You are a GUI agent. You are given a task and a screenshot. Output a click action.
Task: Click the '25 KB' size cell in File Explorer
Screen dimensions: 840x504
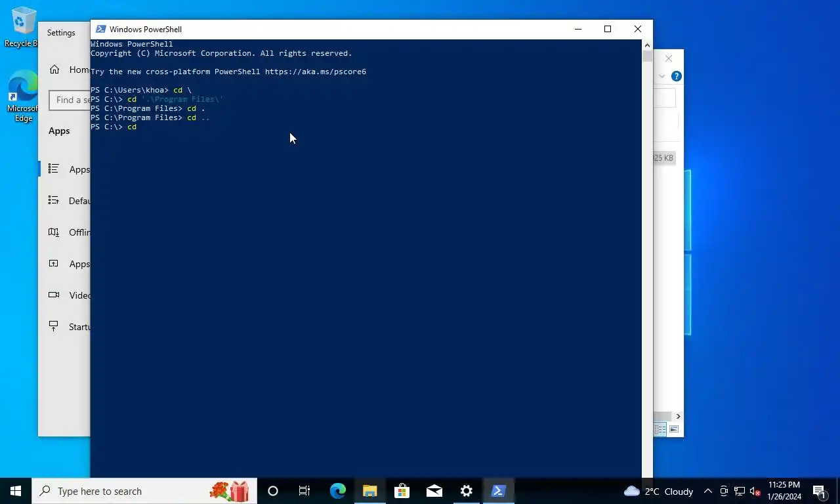pyautogui.click(x=663, y=157)
